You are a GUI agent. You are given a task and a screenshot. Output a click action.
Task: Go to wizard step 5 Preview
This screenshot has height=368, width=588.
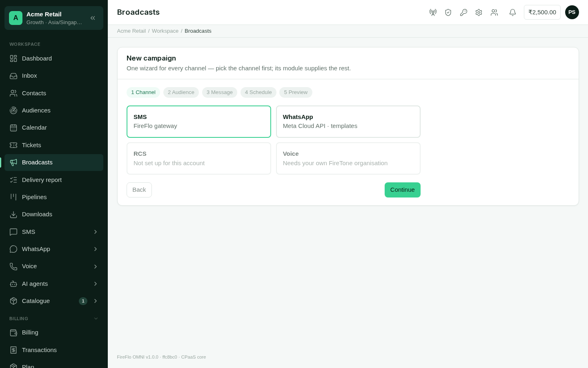click(296, 92)
